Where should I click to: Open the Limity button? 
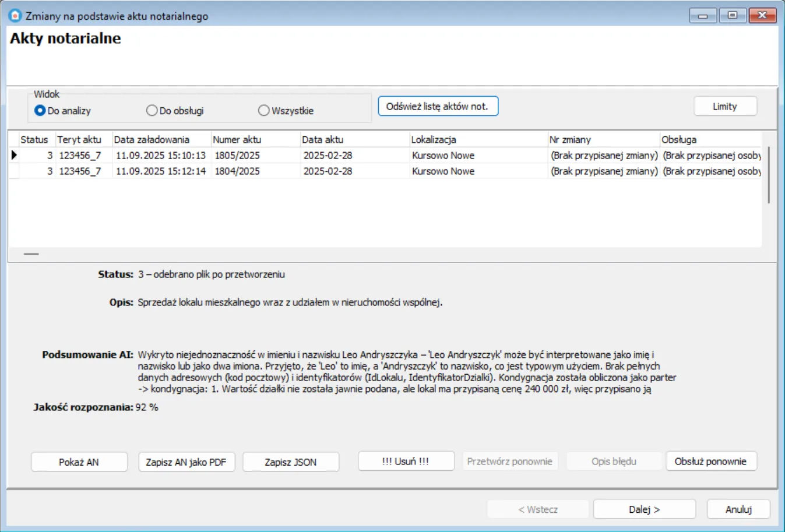[x=725, y=107]
